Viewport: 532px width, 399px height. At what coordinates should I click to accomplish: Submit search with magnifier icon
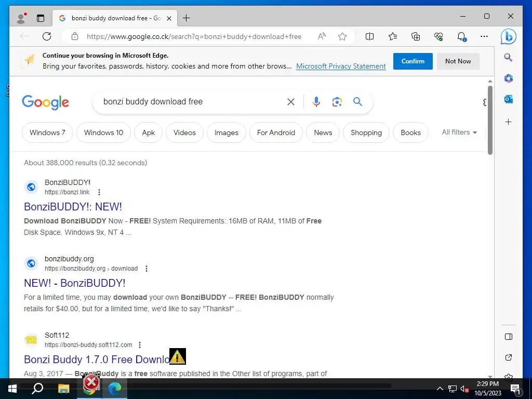[x=357, y=101]
